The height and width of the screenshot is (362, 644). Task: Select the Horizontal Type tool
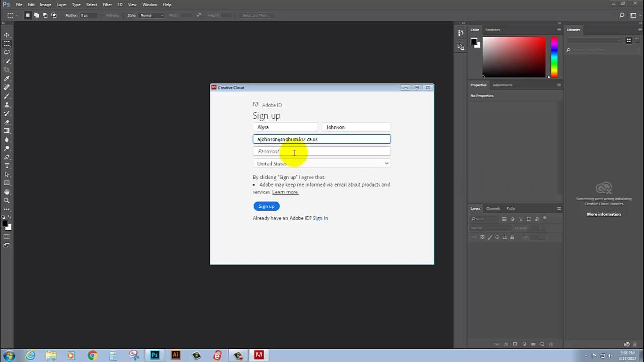click(x=7, y=165)
